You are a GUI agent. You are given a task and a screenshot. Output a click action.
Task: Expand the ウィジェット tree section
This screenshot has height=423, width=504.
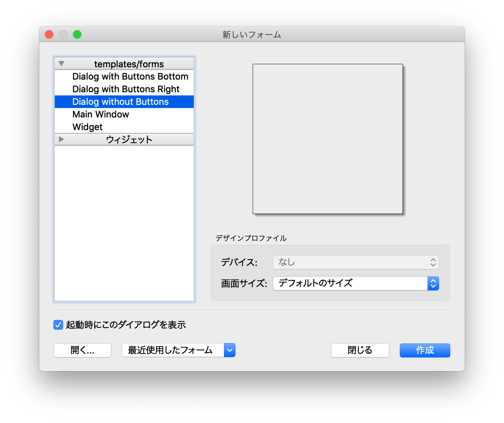tap(61, 139)
